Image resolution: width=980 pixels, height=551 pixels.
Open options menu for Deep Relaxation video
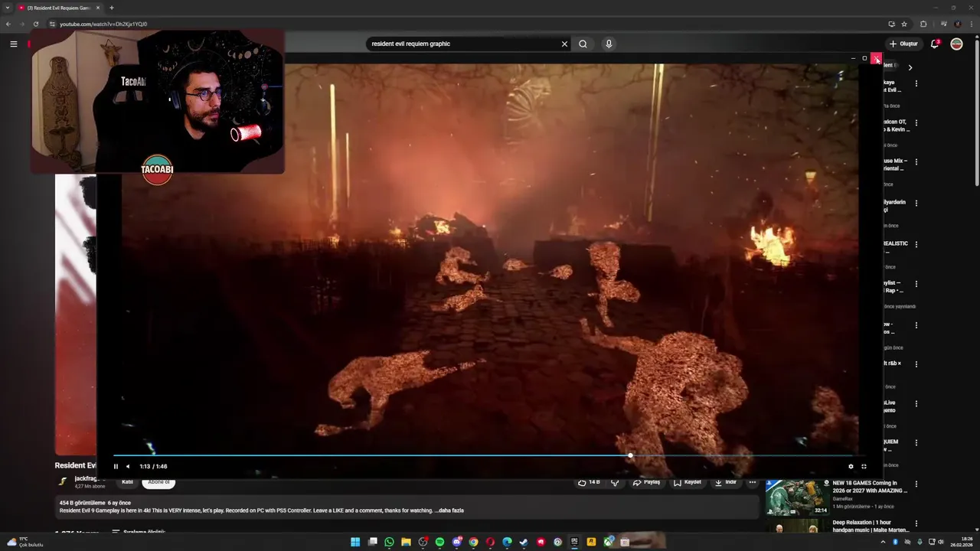(x=916, y=523)
